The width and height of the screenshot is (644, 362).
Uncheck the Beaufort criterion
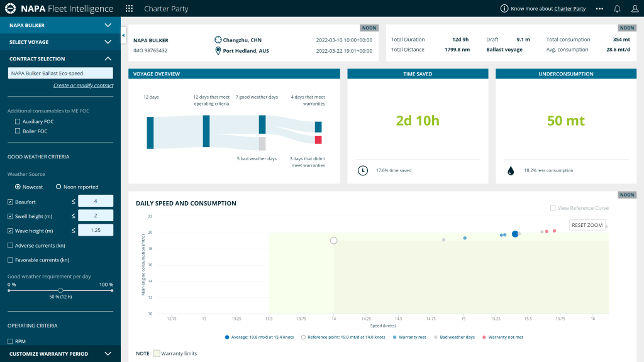pos(10,202)
